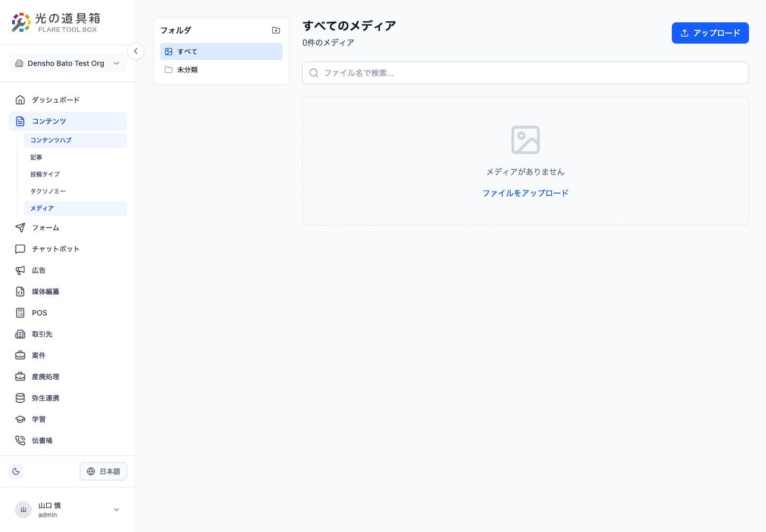The image size is (766, 532).
Task: Click the アップロード button
Action: pyautogui.click(x=710, y=33)
